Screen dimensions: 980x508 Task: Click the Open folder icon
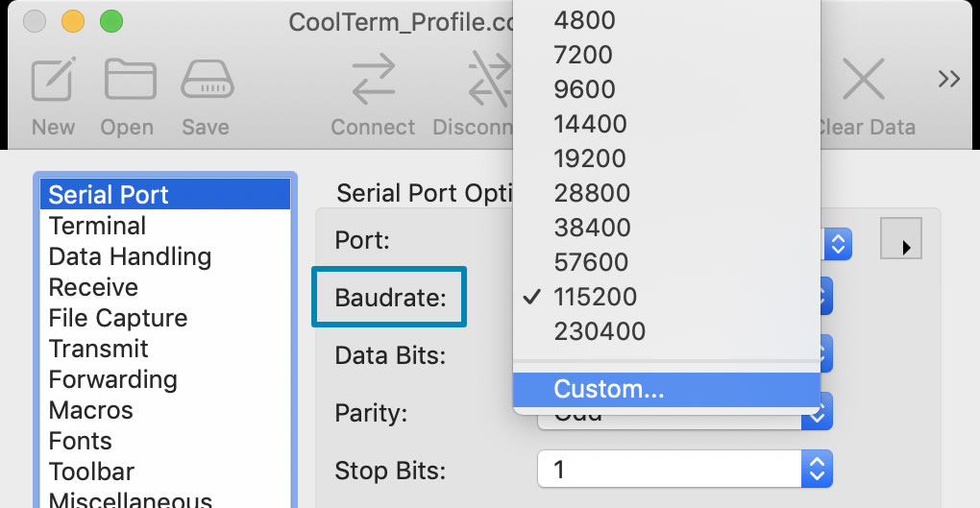(129, 81)
